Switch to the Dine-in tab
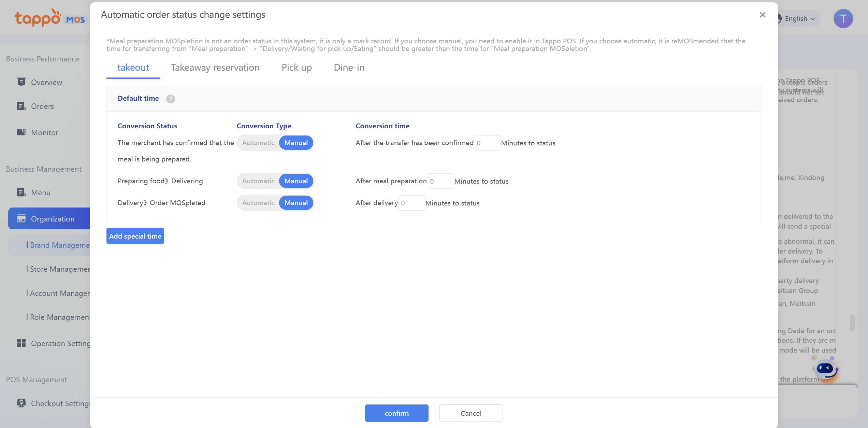This screenshot has height=428, width=868. click(349, 68)
